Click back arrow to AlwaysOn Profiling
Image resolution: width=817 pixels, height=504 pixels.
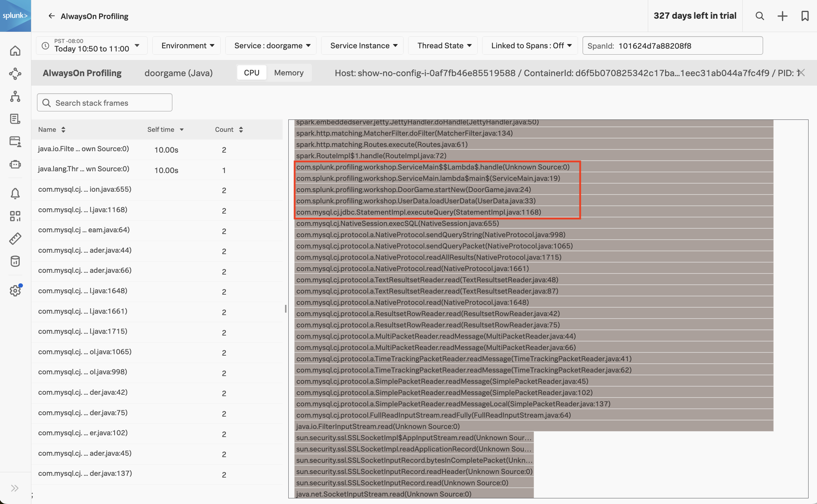tap(51, 16)
